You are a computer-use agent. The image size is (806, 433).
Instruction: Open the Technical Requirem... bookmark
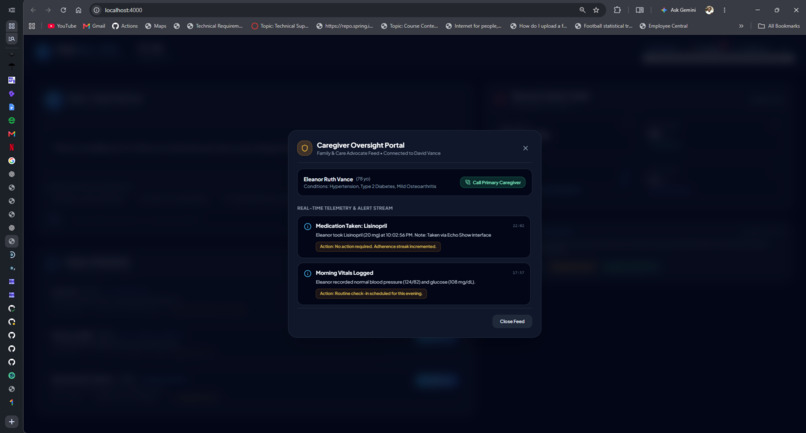(x=214, y=26)
